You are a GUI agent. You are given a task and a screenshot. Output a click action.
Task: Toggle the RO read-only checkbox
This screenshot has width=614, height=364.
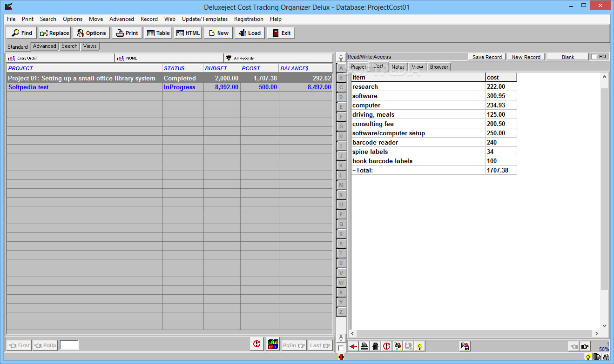pyautogui.click(x=594, y=57)
